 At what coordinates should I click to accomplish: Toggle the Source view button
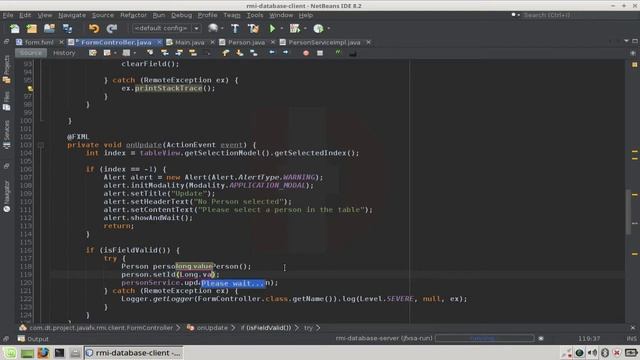tap(31, 53)
